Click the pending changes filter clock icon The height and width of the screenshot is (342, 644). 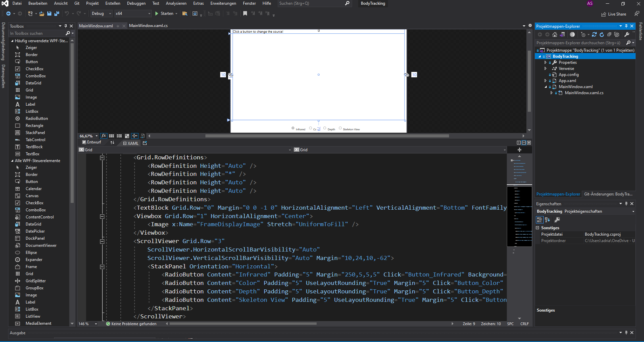583,34
